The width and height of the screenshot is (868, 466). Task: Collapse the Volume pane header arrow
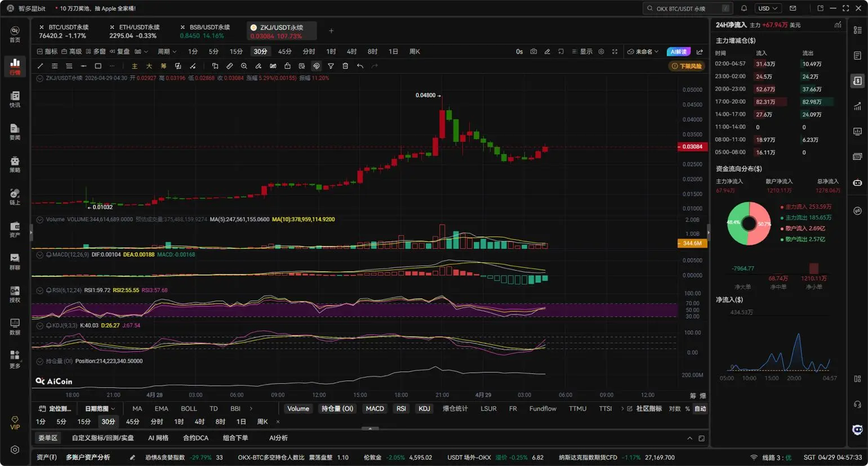(40, 219)
